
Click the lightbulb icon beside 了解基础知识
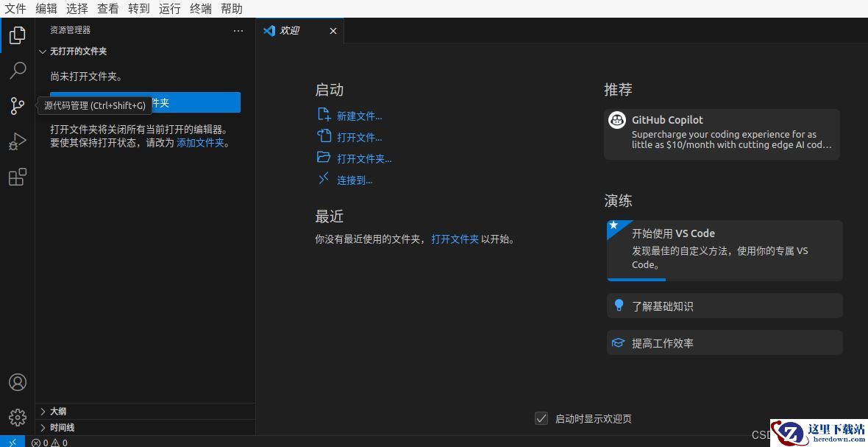pyautogui.click(x=619, y=305)
